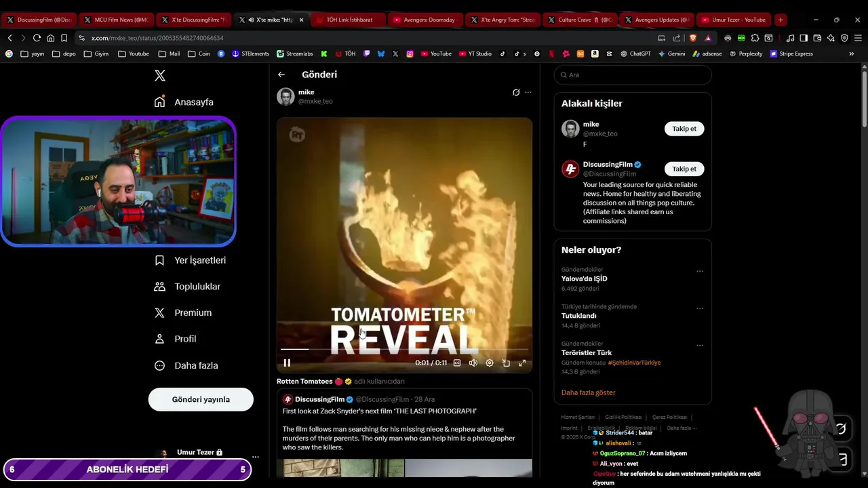868x488 pixels.
Task: Open the Grok icon beside mike's post
Action: click(x=516, y=92)
